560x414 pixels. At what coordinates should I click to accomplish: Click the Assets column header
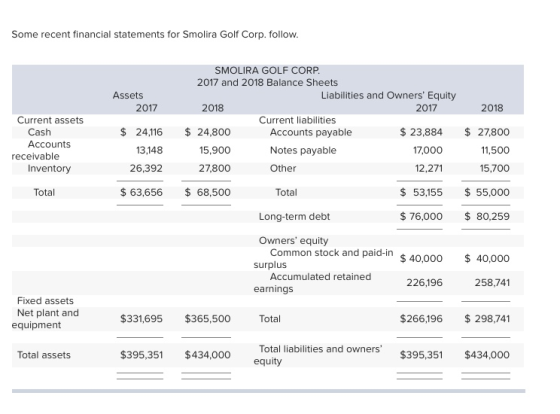[x=128, y=95]
